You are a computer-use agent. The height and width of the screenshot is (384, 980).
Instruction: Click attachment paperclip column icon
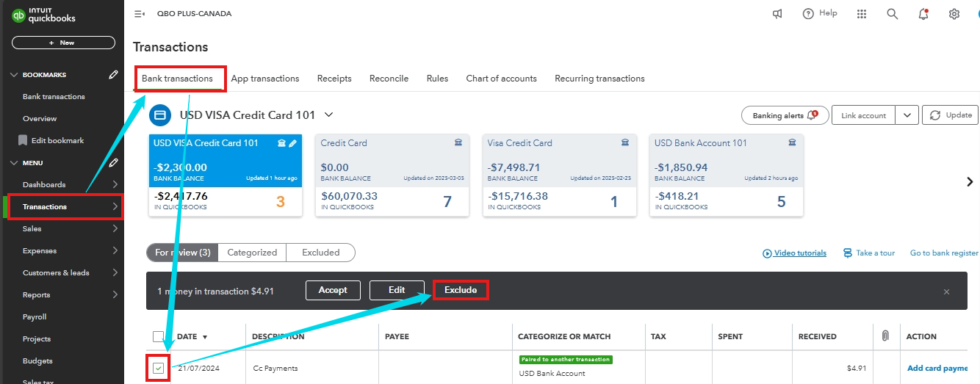pyautogui.click(x=885, y=336)
